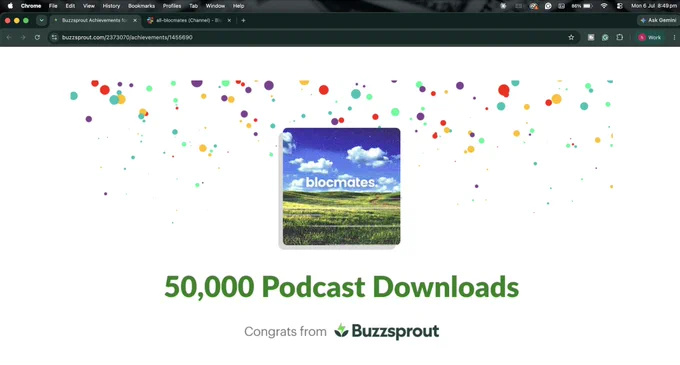Open the Chrome application menu
This screenshot has width=680, height=365.
pyautogui.click(x=31, y=6)
